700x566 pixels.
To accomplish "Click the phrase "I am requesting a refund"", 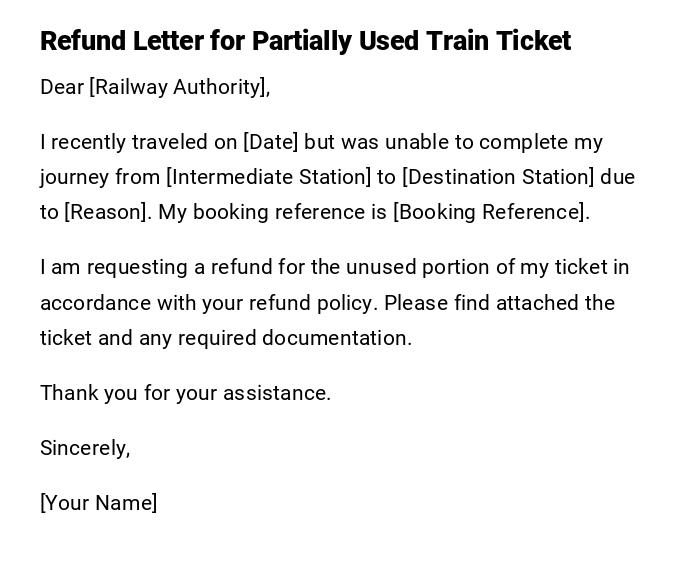I will click(154, 267).
